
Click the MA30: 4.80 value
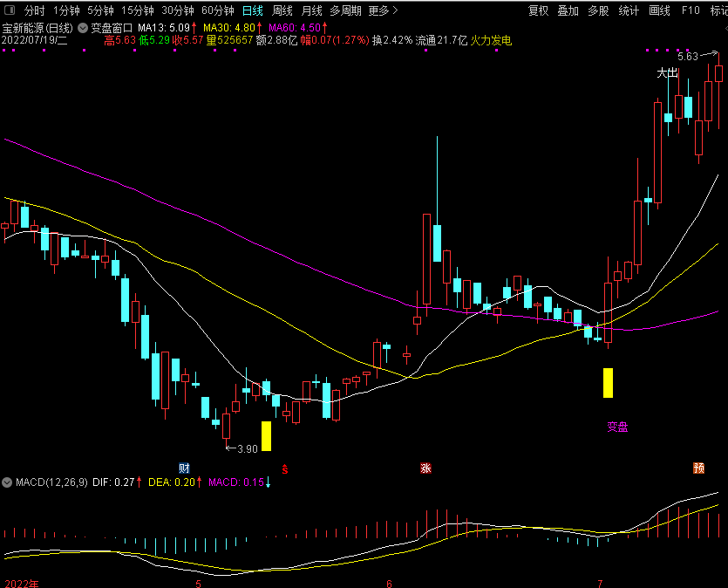(229, 28)
